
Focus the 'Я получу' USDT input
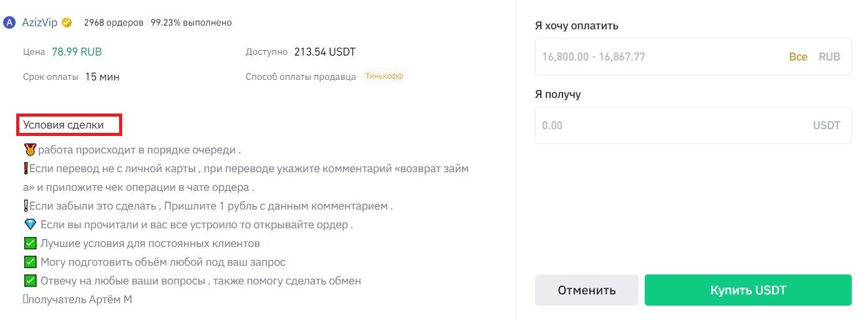click(x=693, y=125)
